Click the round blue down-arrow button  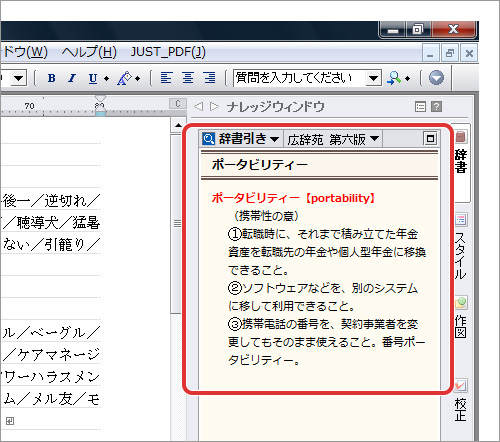tap(436, 78)
